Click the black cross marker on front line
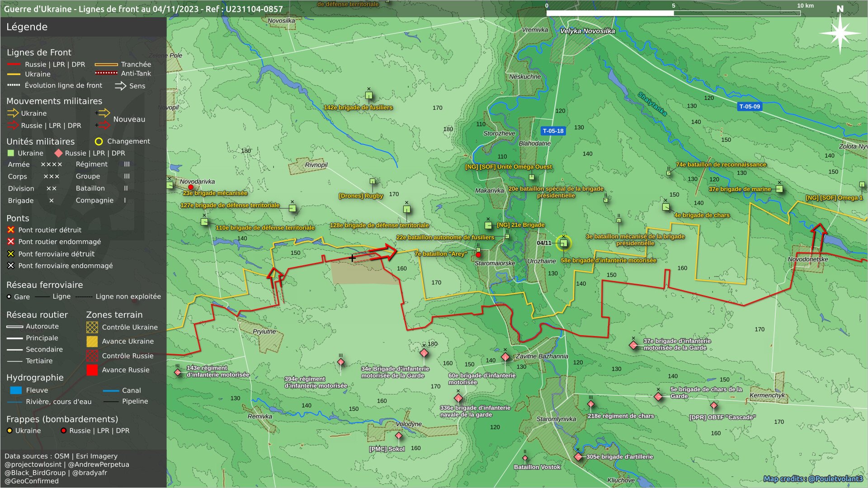Image resolution: width=868 pixels, height=488 pixels. tap(352, 258)
